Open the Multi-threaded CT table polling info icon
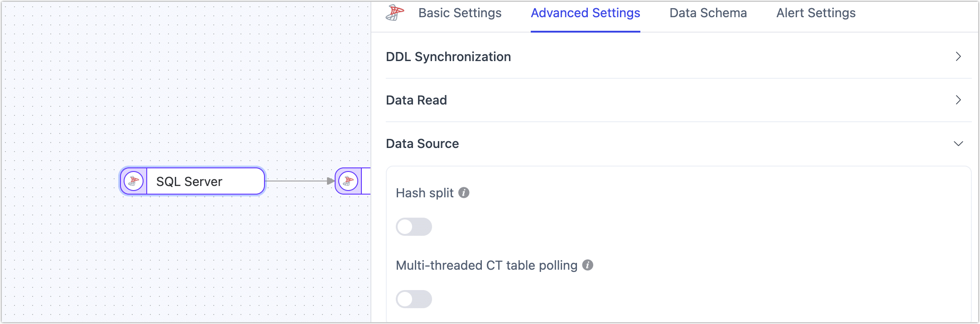 pos(588,265)
